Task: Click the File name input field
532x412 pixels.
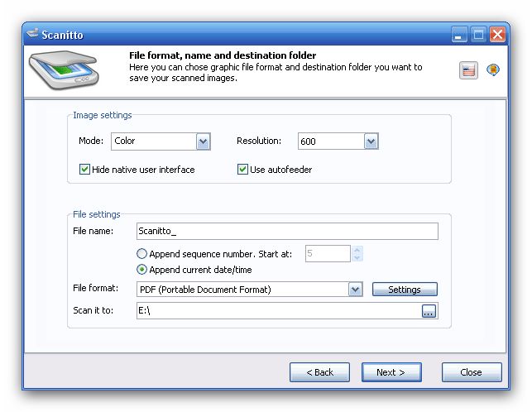Action: click(287, 231)
